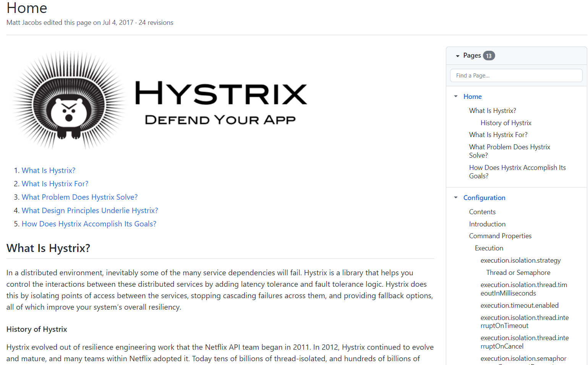Viewport: 588px width, 365px height.
Task: Click the Find a Page search field
Action: coord(516,76)
